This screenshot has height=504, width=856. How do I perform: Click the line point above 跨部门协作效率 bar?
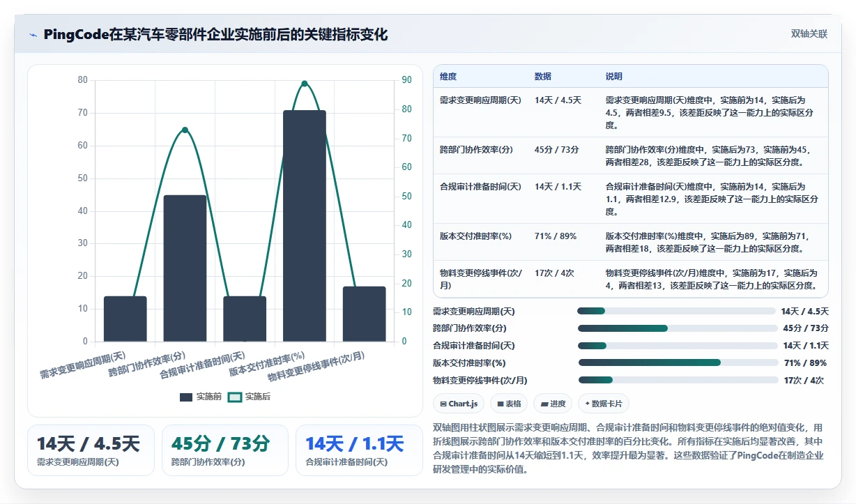click(185, 130)
